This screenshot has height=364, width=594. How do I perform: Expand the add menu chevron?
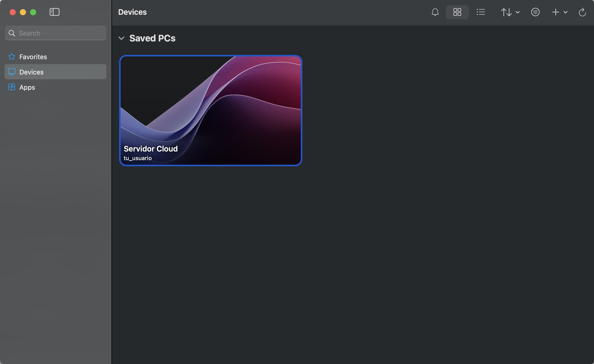[x=565, y=12]
